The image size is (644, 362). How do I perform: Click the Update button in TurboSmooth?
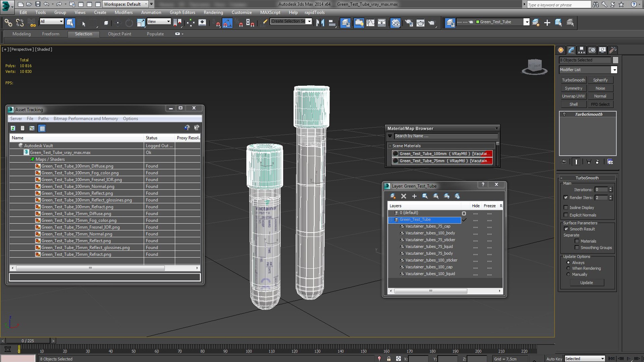(587, 283)
